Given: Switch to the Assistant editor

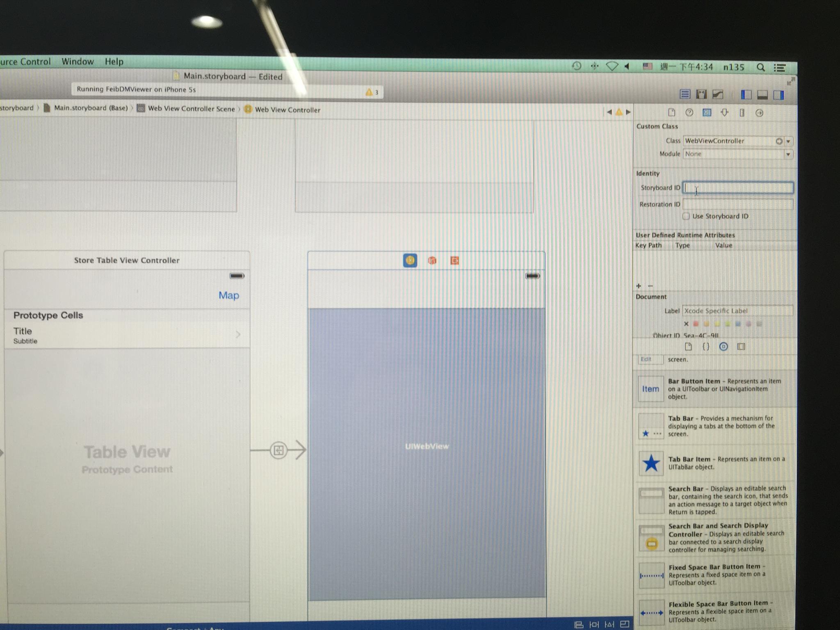Looking at the screenshot, I should pos(701,95).
